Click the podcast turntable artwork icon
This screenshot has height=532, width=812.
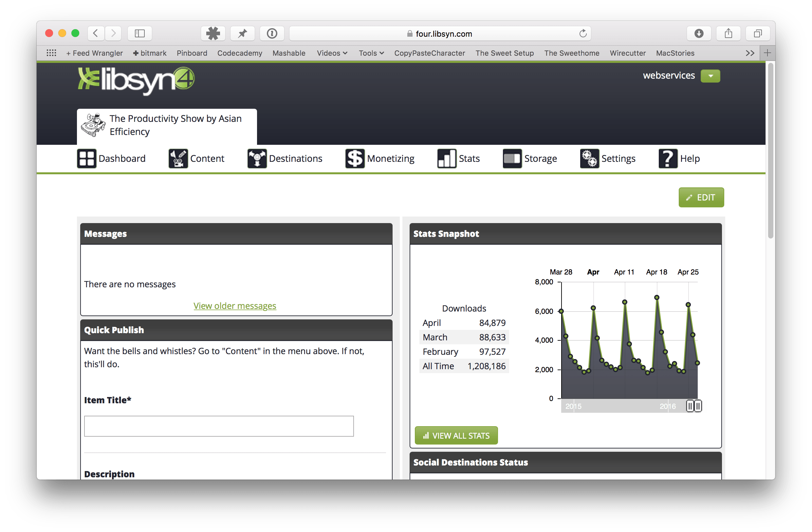coord(93,125)
